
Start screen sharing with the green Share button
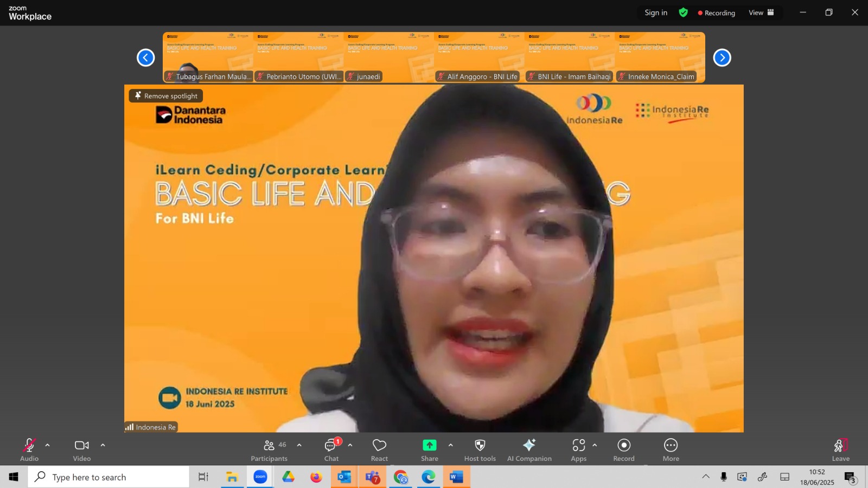430,450
